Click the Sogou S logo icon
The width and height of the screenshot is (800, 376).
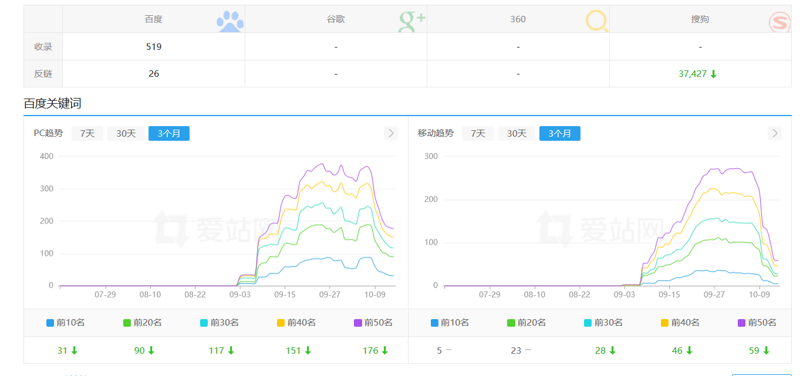point(780,22)
